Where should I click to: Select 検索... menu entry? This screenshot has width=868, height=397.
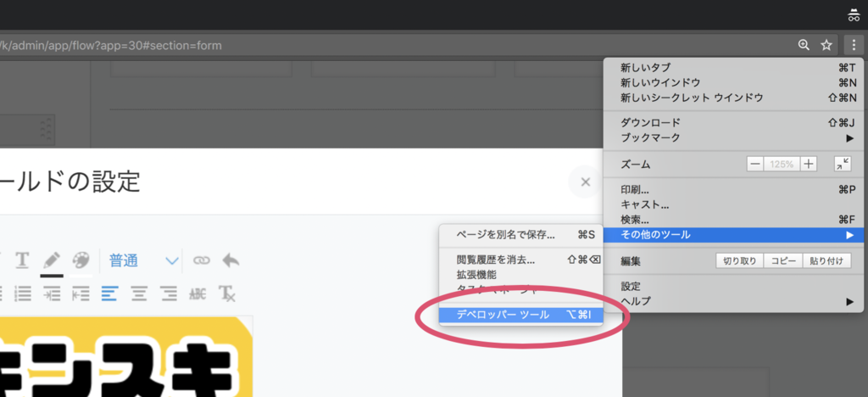733,220
